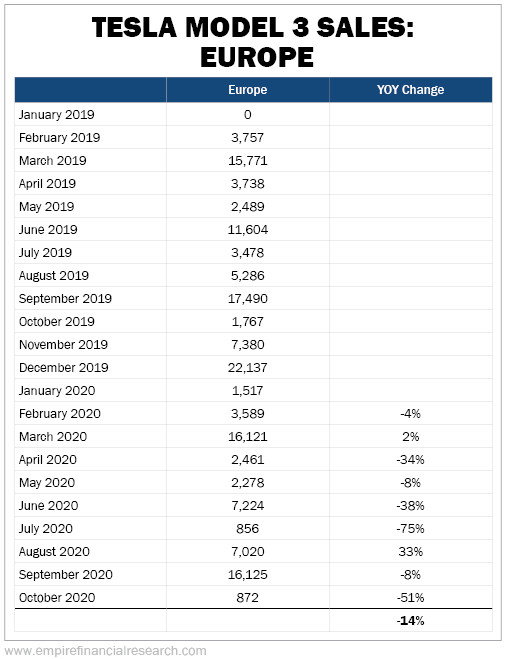The height and width of the screenshot is (659, 506).
Task: Click the Tesla Model 3 Sales title
Action: (253, 42)
